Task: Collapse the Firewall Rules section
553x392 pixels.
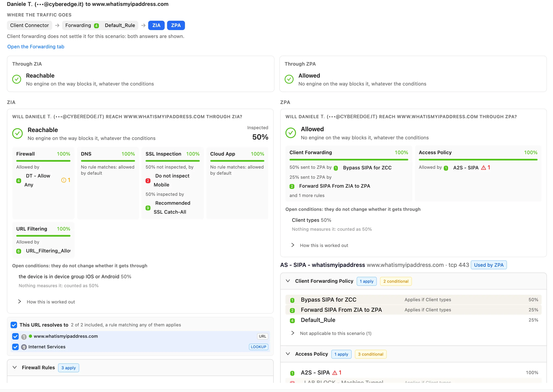Action: 15,367
